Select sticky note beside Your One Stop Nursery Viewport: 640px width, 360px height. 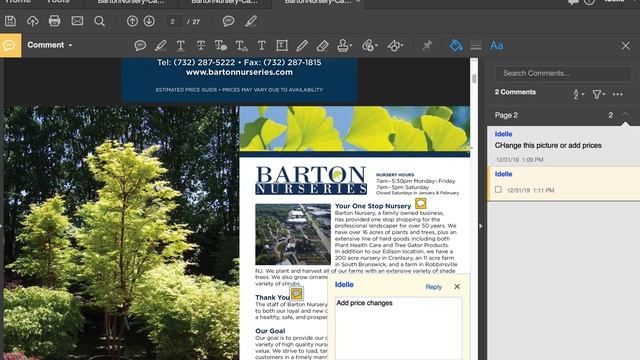click(x=420, y=203)
